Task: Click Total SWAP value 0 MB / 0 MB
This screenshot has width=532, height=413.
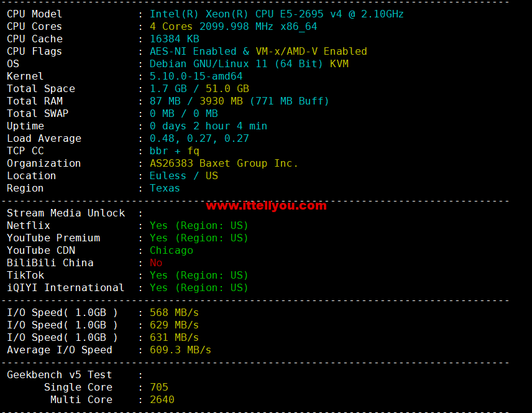Action: click(183, 114)
